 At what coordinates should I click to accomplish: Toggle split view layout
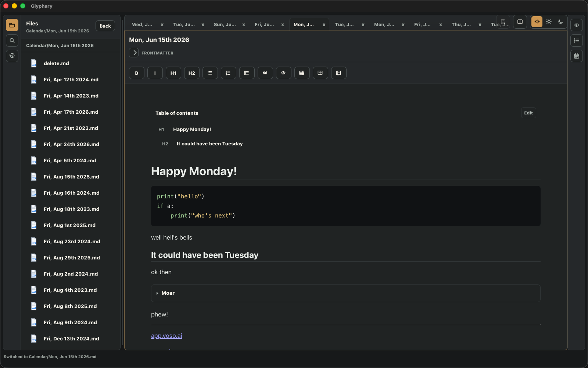(520, 22)
